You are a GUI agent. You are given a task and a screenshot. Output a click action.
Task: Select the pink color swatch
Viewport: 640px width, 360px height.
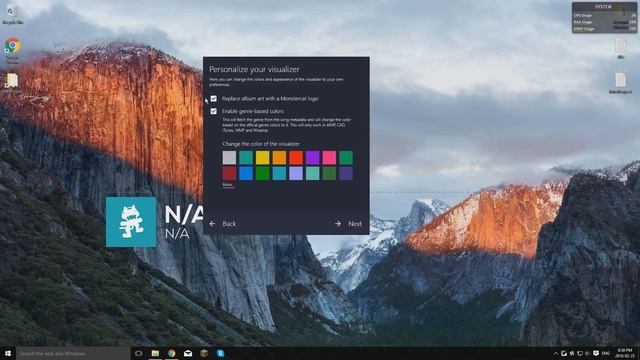coord(329,158)
